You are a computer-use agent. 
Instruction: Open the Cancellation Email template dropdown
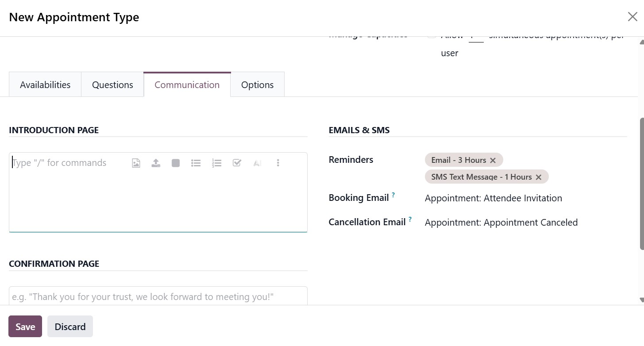[x=501, y=223]
